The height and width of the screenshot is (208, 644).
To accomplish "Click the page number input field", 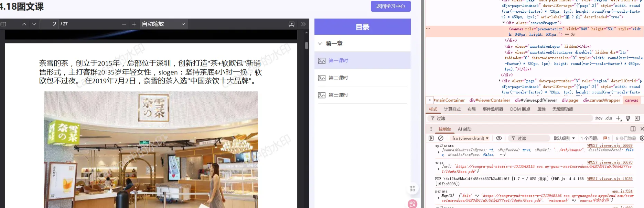I will tap(49, 24).
